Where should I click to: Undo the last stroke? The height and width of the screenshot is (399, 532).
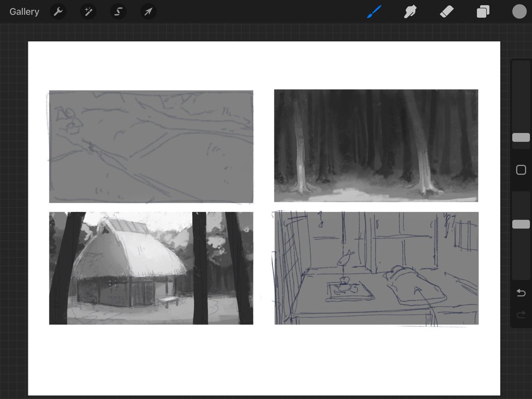pyautogui.click(x=521, y=293)
